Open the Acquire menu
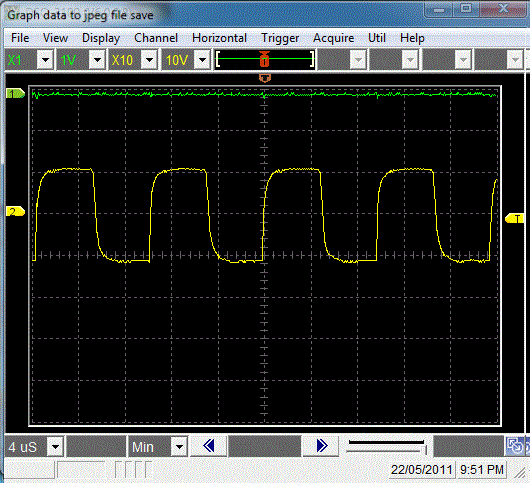The height and width of the screenshot is (483, 530). pos(333,38)
